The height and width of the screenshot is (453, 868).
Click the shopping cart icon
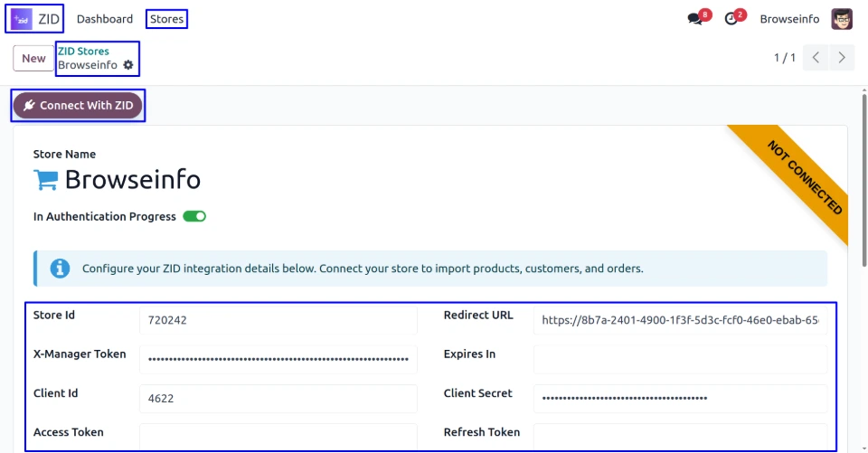(x=45, y=179)
